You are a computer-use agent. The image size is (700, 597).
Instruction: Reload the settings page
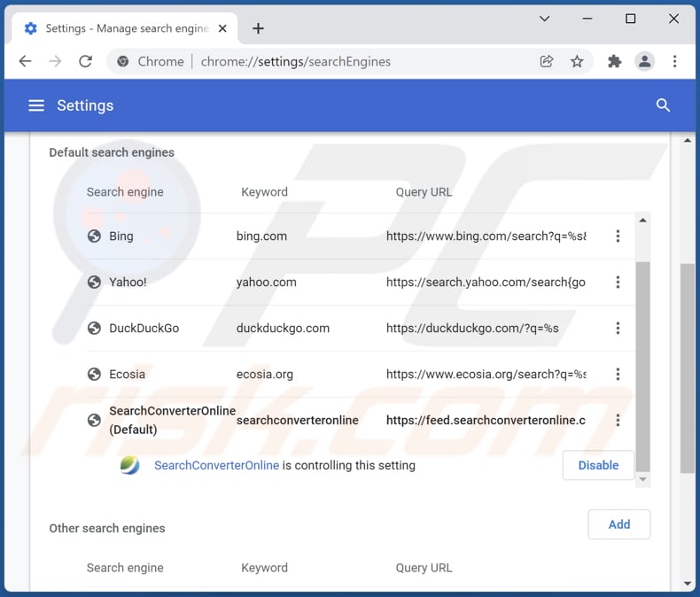coord(85,61)
